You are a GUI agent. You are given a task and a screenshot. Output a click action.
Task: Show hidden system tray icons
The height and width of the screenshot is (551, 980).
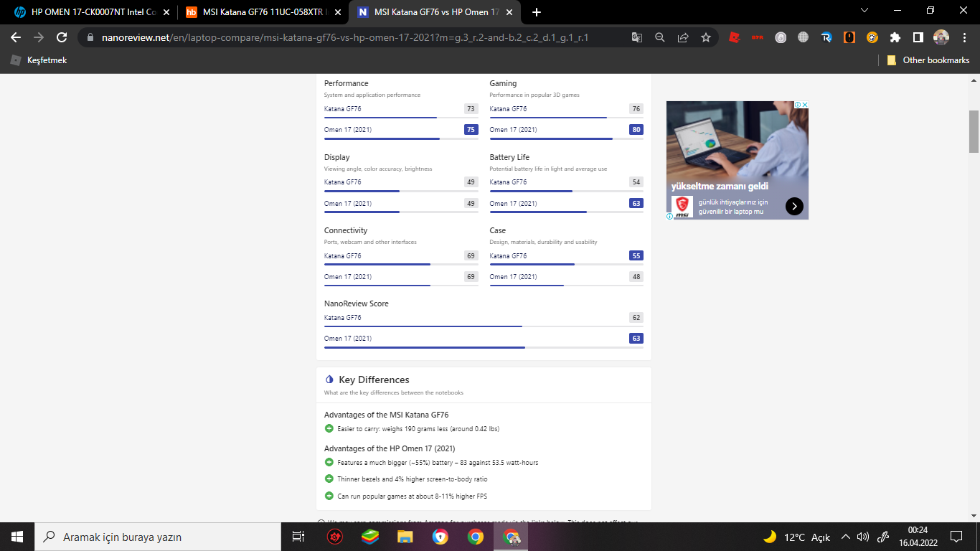tap(846, 537)
